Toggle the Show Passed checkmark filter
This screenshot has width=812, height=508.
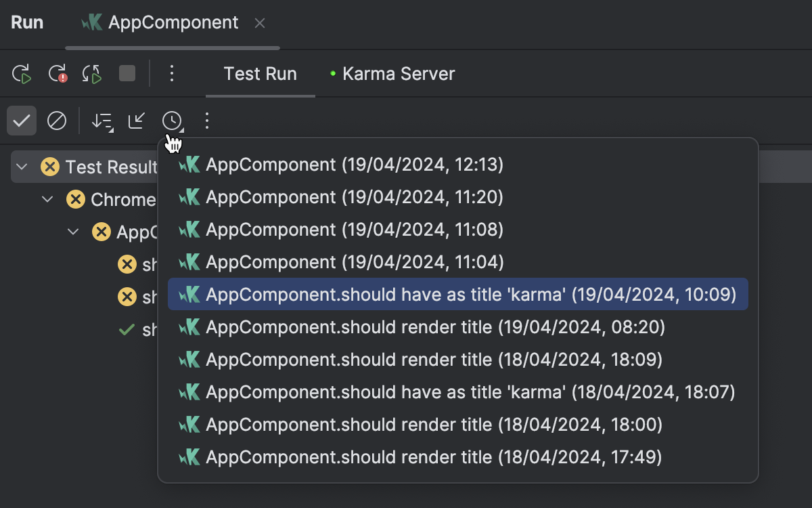coord(22,121)
